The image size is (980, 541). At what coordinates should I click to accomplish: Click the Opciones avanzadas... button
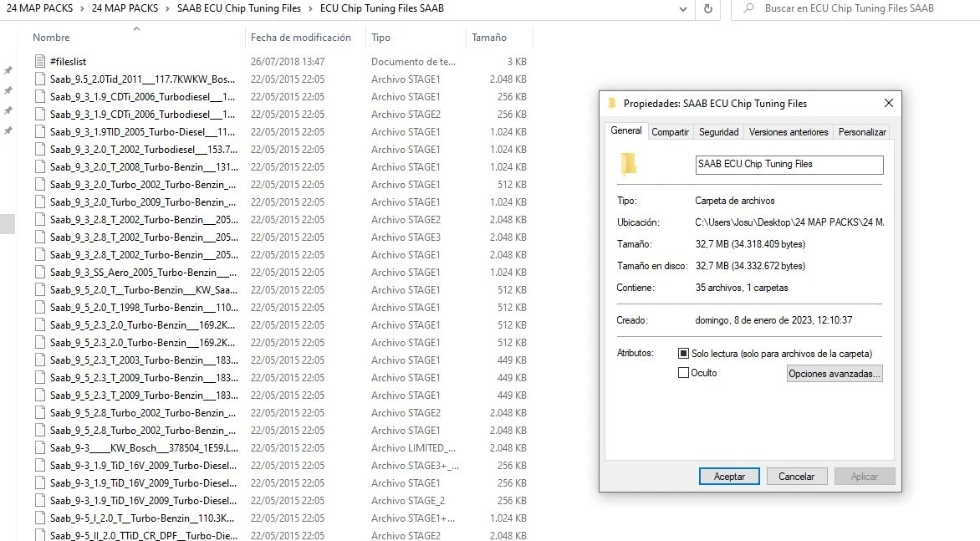coord(835,374)
